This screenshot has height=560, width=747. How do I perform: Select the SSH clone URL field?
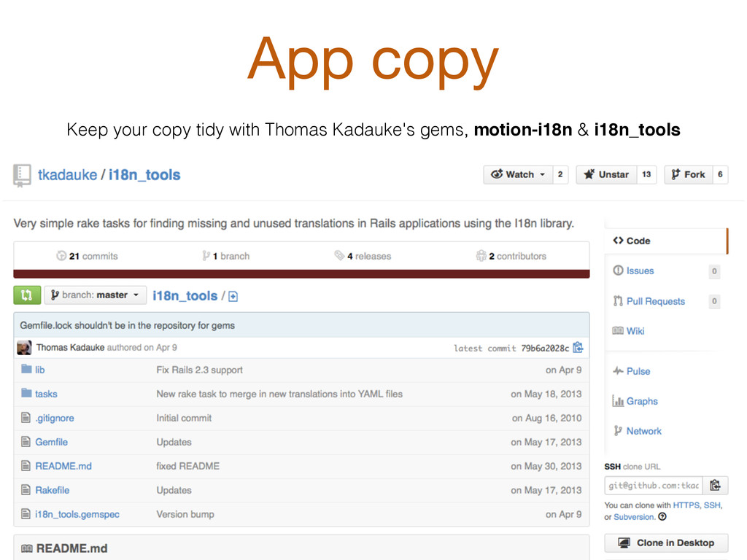click(654, 485)
